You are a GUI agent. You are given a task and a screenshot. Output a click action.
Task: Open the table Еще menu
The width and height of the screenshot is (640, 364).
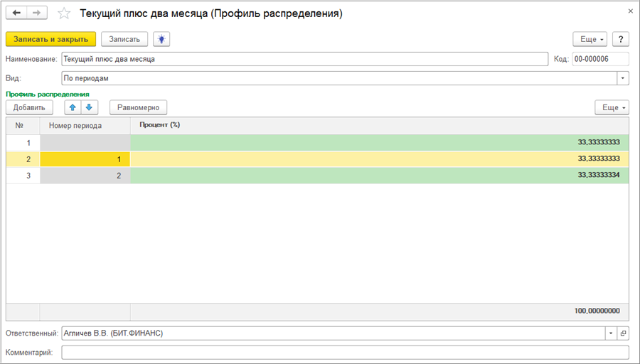[612, 107]
